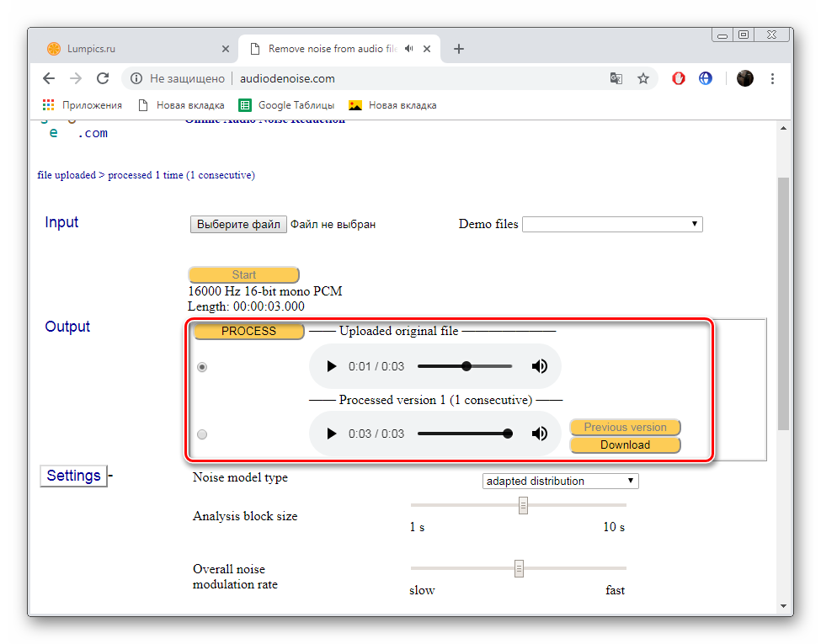Open the Chrome three-dot menu
Viewport: 821px width, 644px height.
[772, 78]
